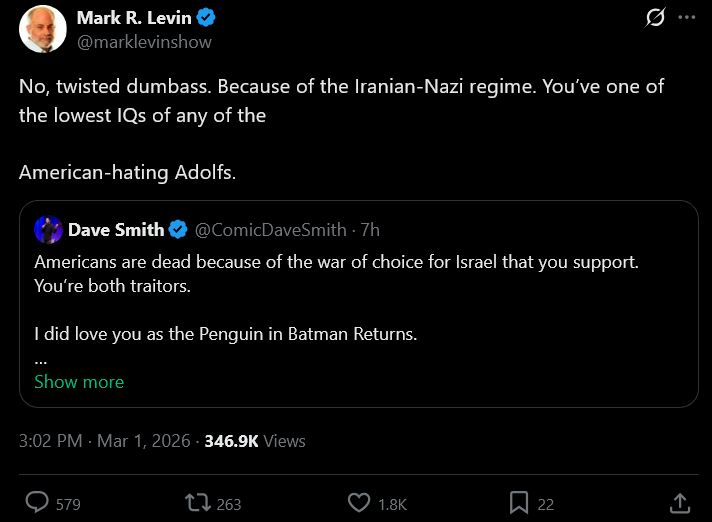This screenshot has height=522, width=712.
Task: Open the share post icon
Action: click(x=680, y=503)
